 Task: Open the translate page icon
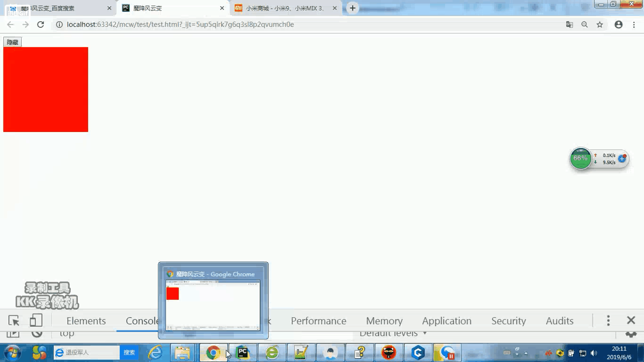point(570,25)
